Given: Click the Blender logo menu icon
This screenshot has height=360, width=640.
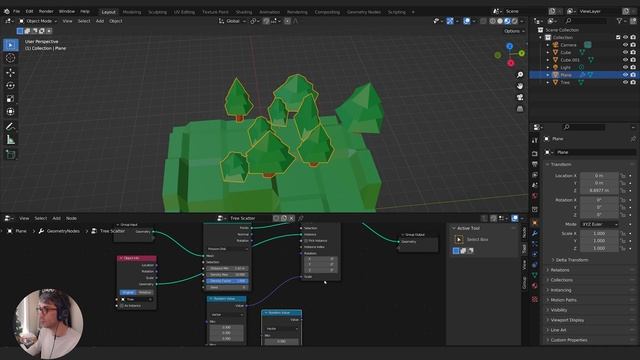Looking at the screenshot, I should click(x=7, y=11).
